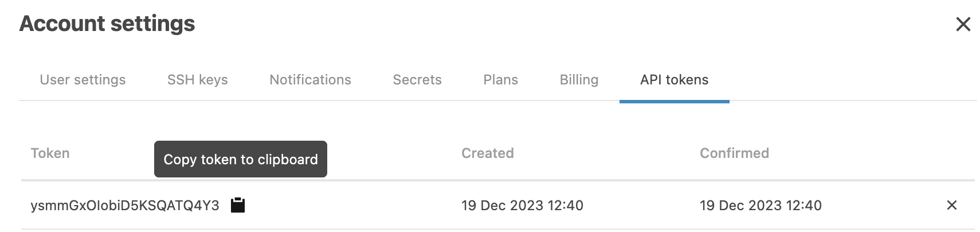Copy the API token to clipboard
The height and width of the screenshot is (232, 980).
point(238,205)
